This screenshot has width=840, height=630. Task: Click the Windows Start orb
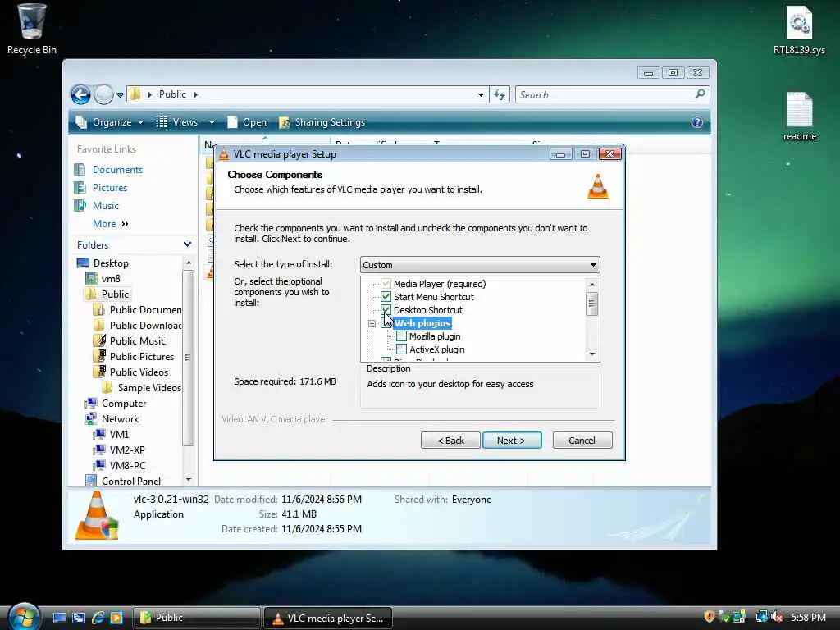[24, 617]
